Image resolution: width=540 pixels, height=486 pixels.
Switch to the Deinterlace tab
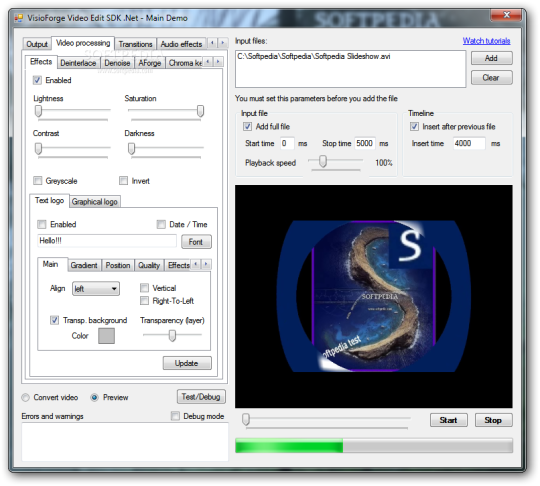pyautogui.click(x=78, y=63)
